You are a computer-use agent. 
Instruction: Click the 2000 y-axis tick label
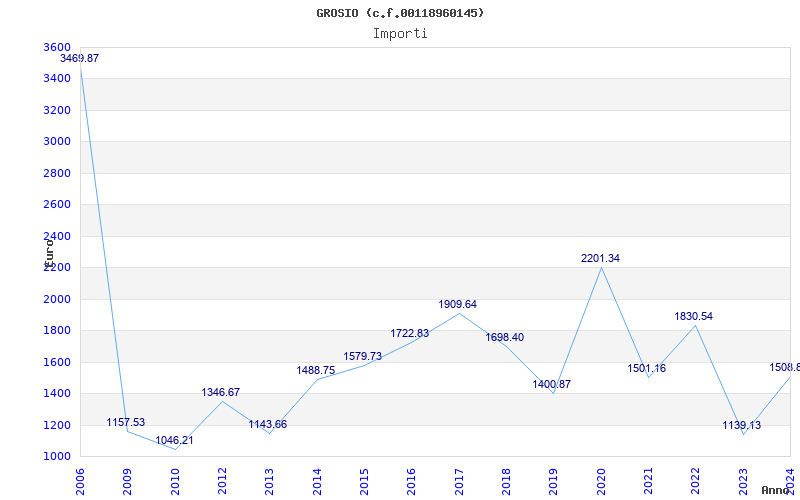pyautogui.click(x=57, y=299)
